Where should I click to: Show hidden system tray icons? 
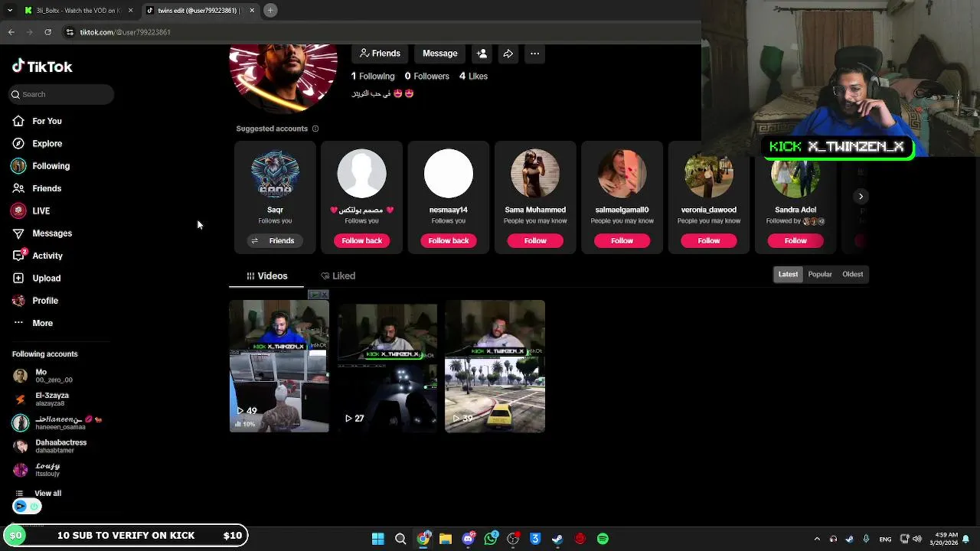pyautogui.click(x=817, y=539)
